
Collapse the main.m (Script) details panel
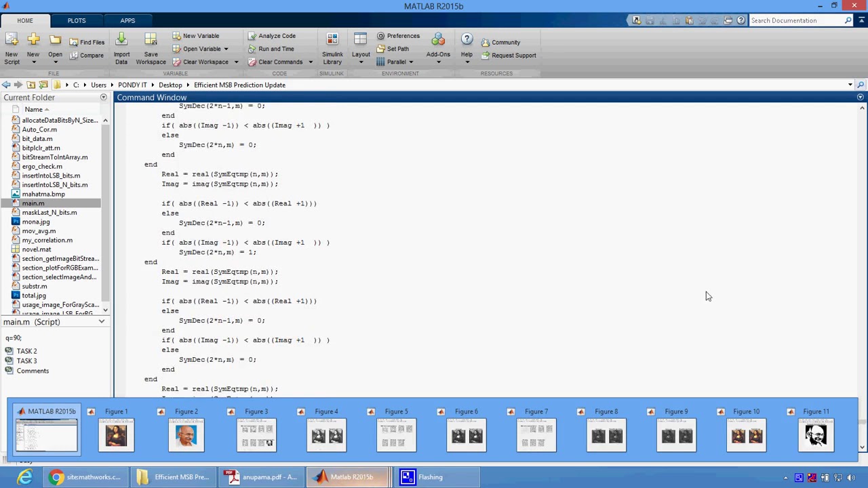pos(102,322)
